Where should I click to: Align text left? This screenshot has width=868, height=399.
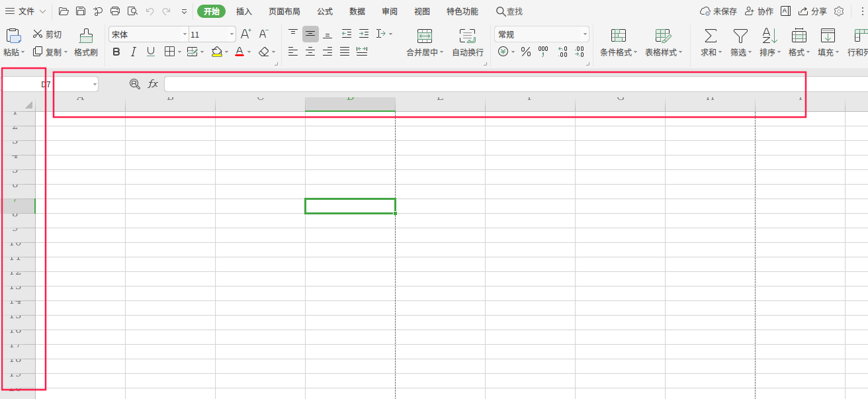click(293, 52)
